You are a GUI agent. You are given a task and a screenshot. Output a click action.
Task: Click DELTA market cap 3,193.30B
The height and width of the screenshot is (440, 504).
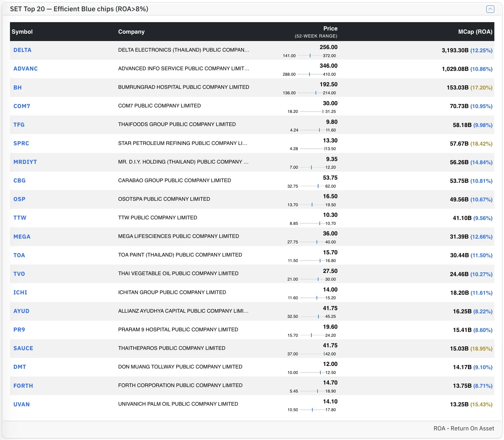tap(455, 50)
